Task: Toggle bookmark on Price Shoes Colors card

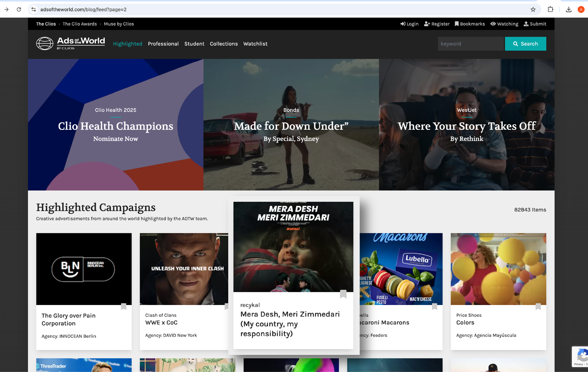Action: (538, 307)
